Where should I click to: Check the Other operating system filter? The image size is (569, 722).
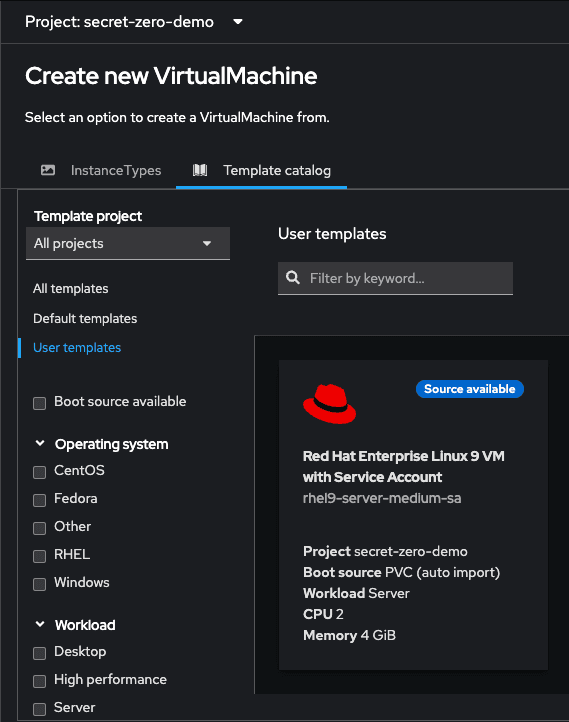(x=40, y=528)
